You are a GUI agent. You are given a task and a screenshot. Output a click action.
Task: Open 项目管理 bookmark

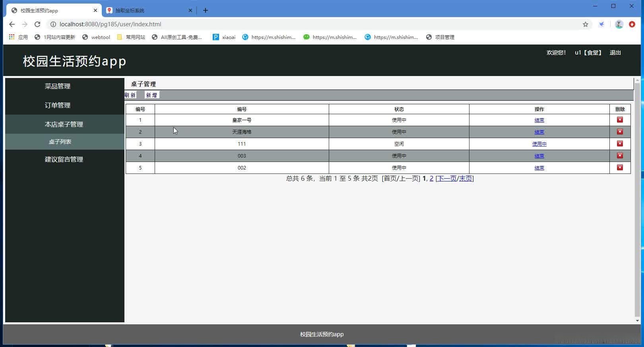pos(440,37)
